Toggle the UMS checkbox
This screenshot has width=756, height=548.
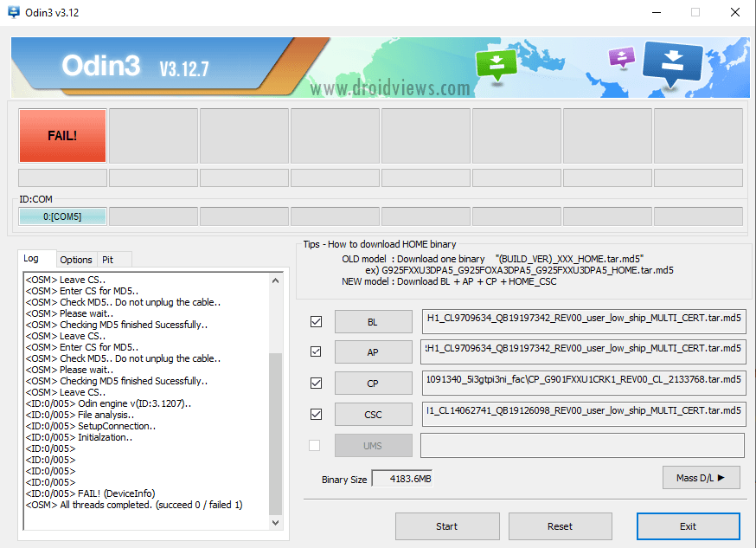coord(314,445)
